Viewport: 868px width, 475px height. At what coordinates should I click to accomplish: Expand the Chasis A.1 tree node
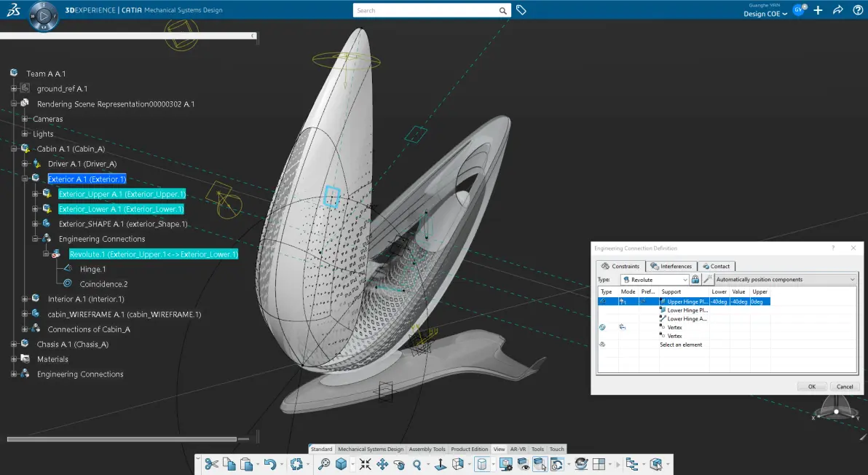pyautogui.click(x=14, y=344)
